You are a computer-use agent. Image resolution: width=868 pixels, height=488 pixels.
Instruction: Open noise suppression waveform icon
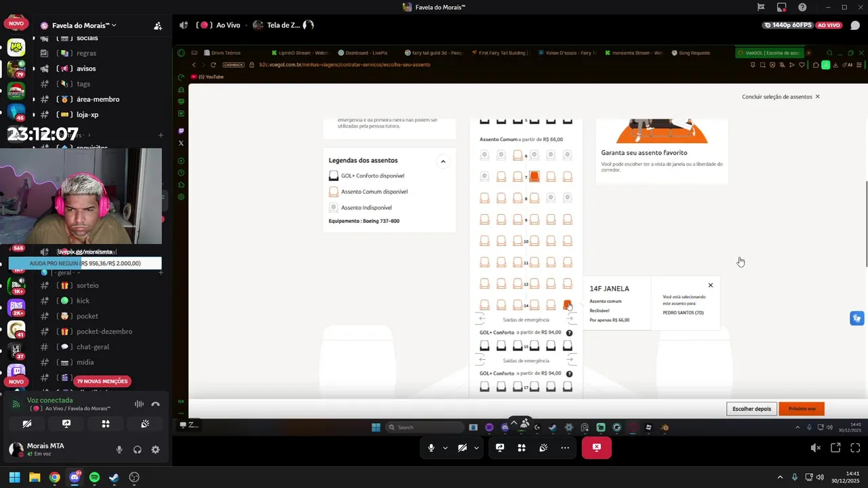pyautogui.click(x=139, y=404)
